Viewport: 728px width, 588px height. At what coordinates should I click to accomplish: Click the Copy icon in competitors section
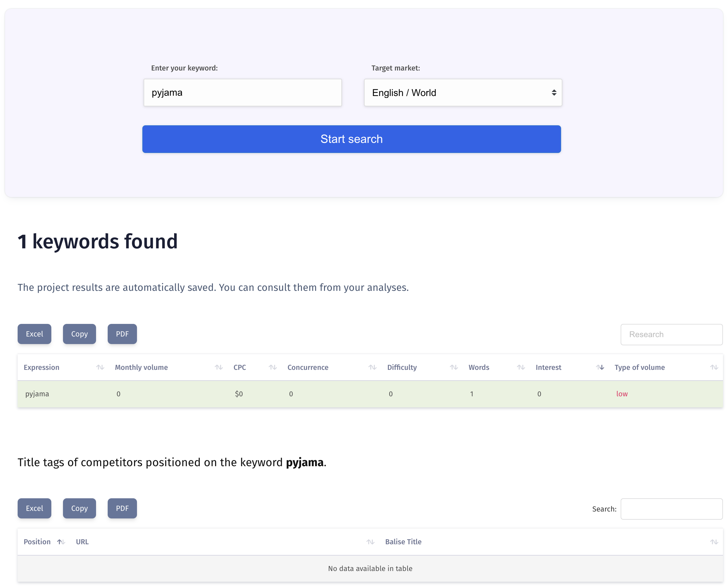pos(79,508)
